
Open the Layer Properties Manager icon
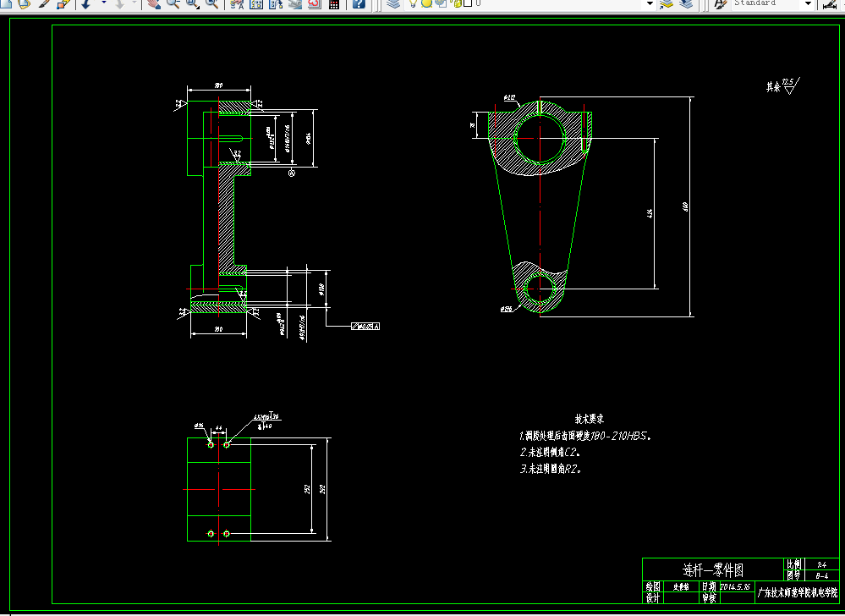[394, 4]
